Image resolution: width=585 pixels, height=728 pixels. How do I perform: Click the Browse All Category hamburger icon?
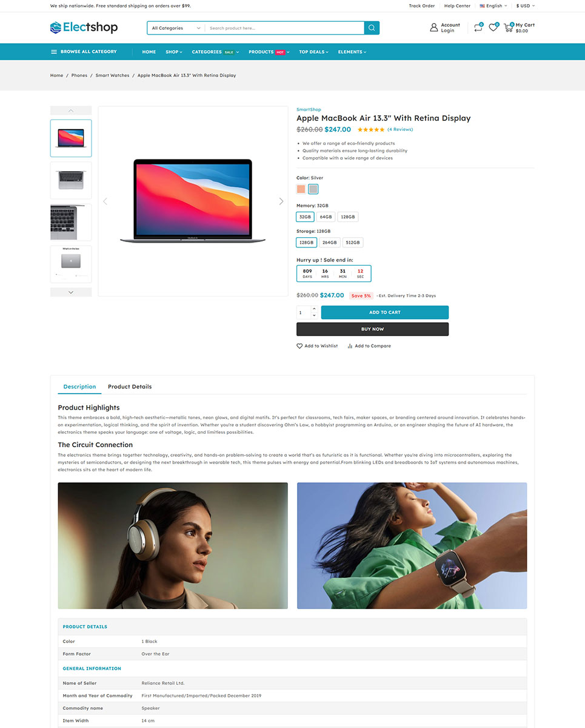pyautogui.click(x=54, y=52)
